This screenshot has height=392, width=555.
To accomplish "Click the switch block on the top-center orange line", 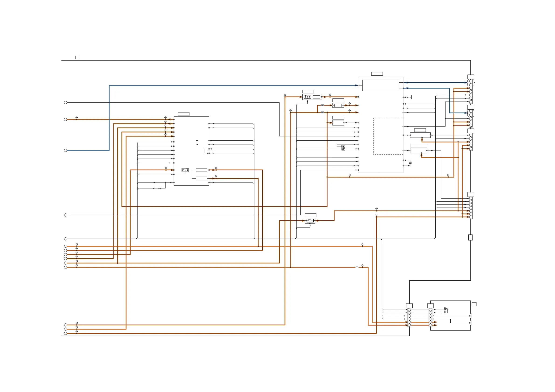I will tap(307, 97).
